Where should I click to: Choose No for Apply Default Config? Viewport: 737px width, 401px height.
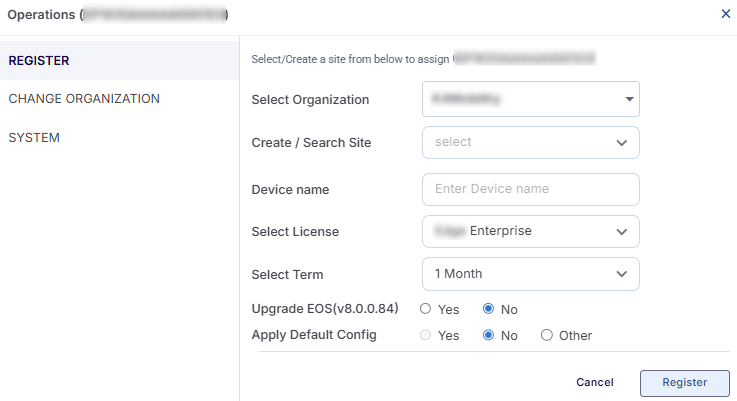click(488, 335)
